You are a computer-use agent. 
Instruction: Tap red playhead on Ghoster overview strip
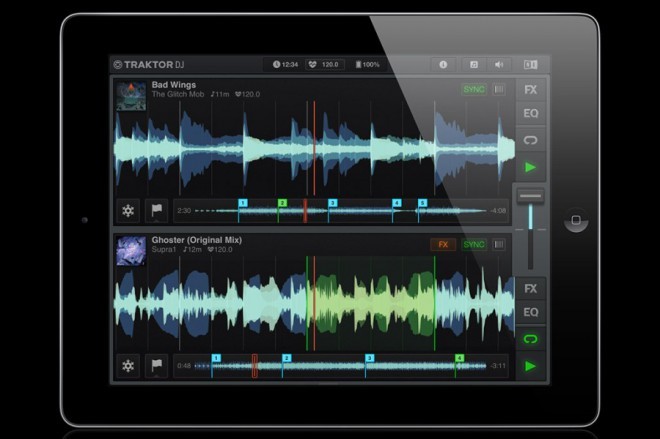[x=255, y=366]
